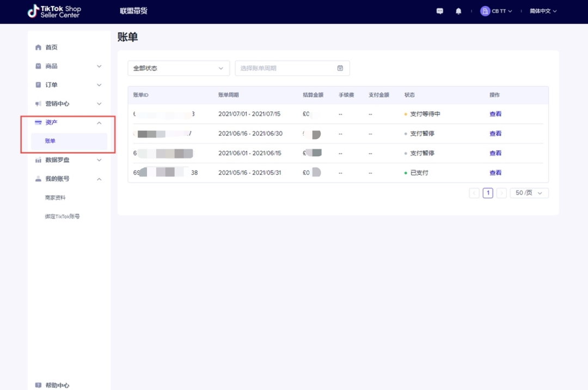Click the 首页 home icon

(38, 47)
